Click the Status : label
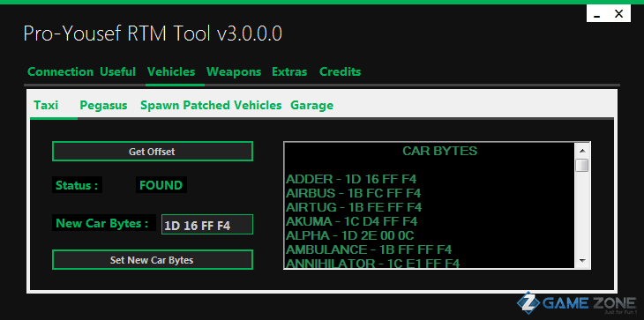Screen dimensions: 644x320 (x=77, y=185)
